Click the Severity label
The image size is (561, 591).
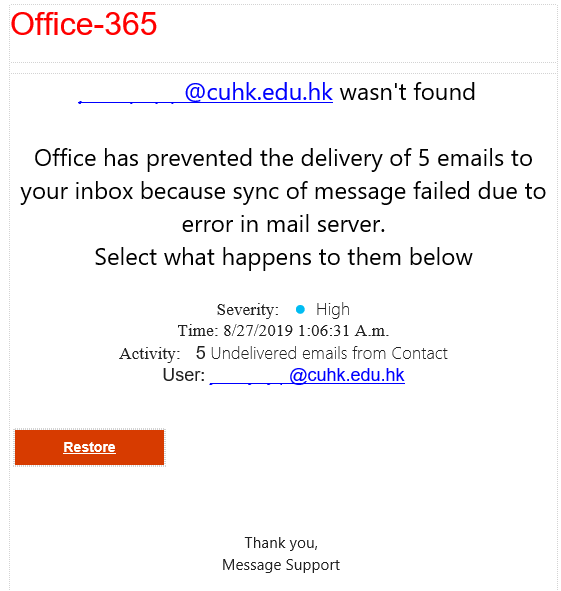pyautogui.click(x=248, y=310)
